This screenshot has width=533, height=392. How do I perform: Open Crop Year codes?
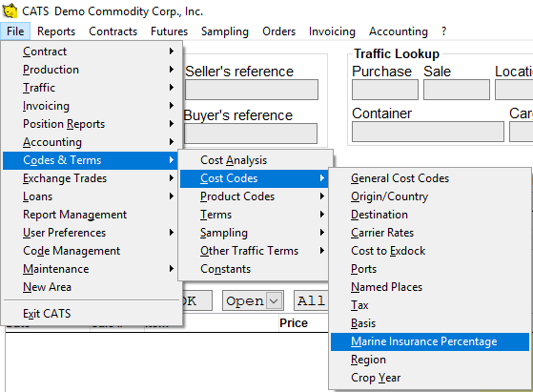point(430,378)
